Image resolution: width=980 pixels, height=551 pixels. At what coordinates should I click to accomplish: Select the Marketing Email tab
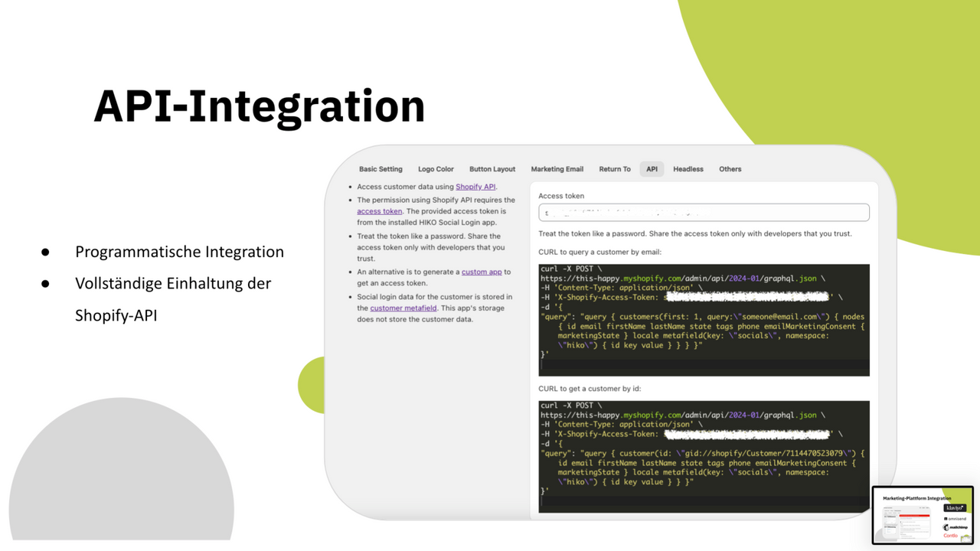(x=557, y=169)
